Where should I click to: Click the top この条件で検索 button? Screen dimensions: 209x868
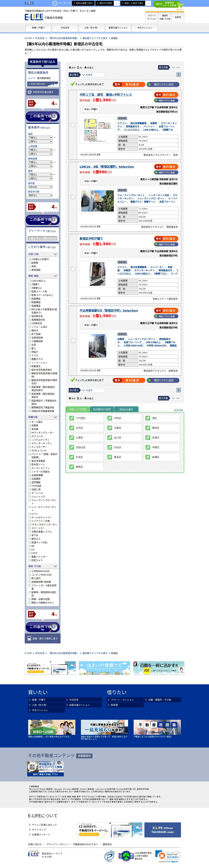click(43, 116)
